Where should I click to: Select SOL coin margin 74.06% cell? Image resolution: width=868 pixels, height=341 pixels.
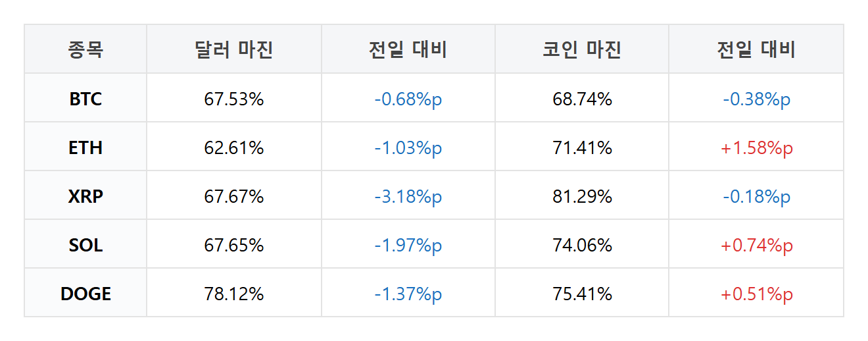click(x=582, y=245)
